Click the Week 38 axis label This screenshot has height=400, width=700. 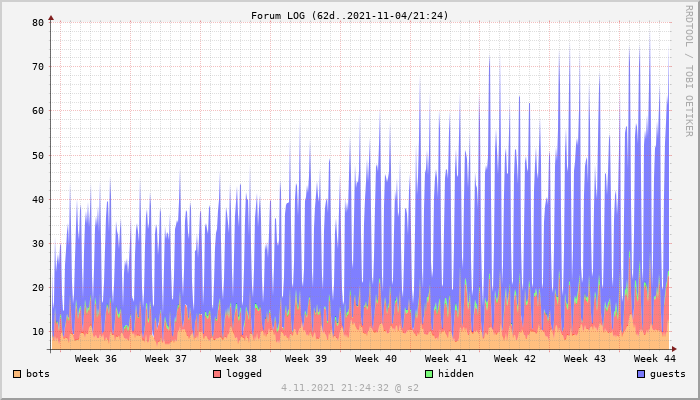tap(236, 358)
